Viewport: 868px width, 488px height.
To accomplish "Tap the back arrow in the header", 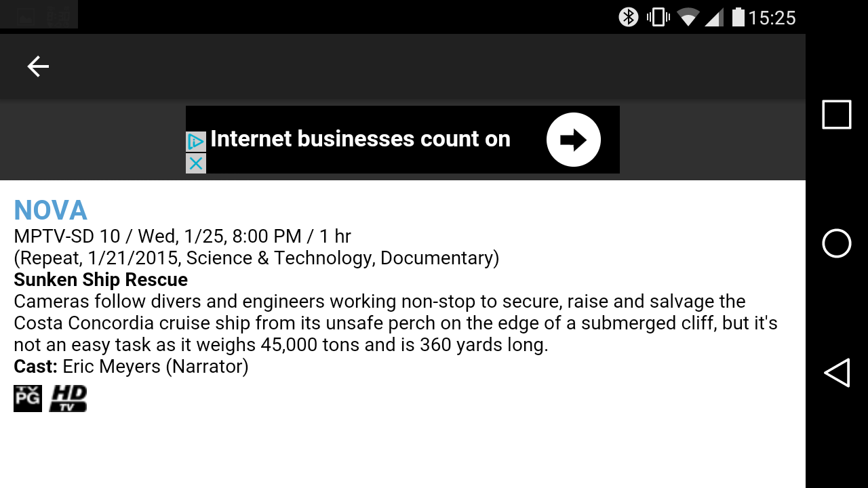I will (38, 66).
